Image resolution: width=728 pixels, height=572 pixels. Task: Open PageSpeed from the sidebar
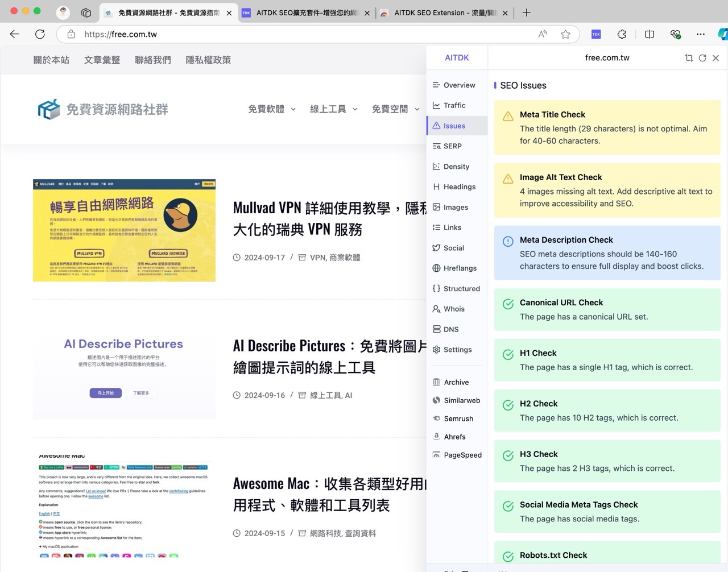[457, 455]
